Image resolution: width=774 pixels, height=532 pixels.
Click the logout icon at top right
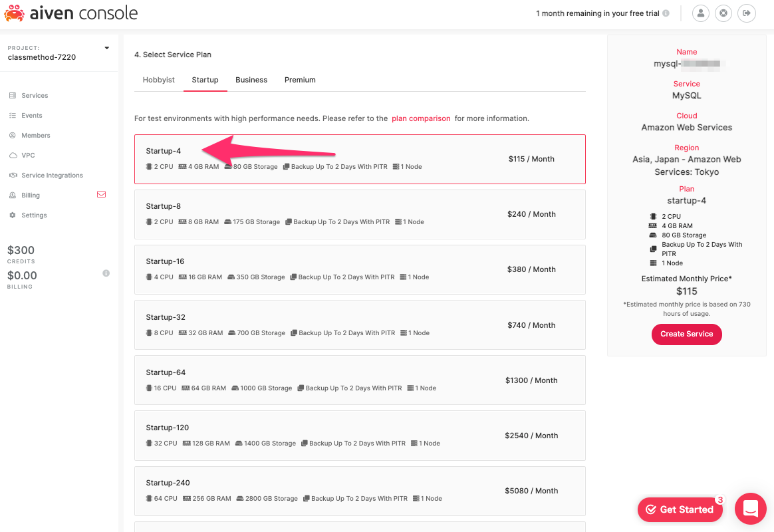[x=746, y=13]
